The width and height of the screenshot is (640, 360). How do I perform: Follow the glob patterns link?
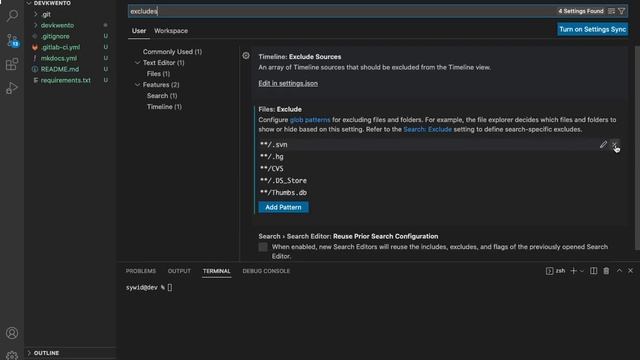tap(310, 120)
